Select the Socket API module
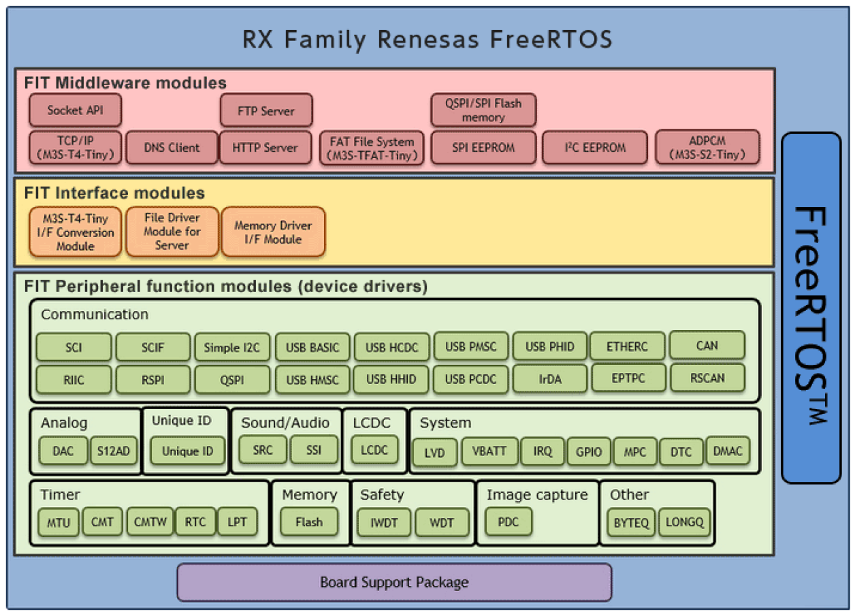 75,110
